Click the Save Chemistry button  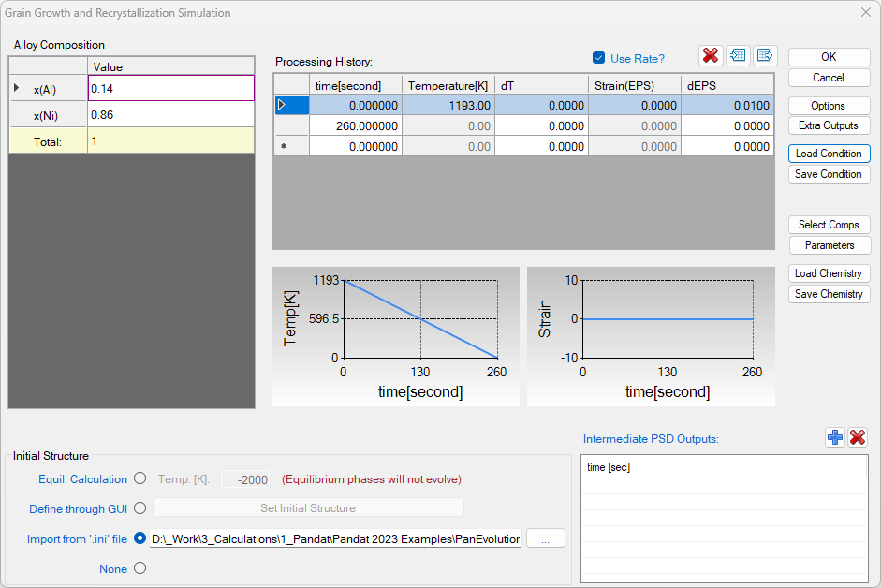click(x=829, y=294)
